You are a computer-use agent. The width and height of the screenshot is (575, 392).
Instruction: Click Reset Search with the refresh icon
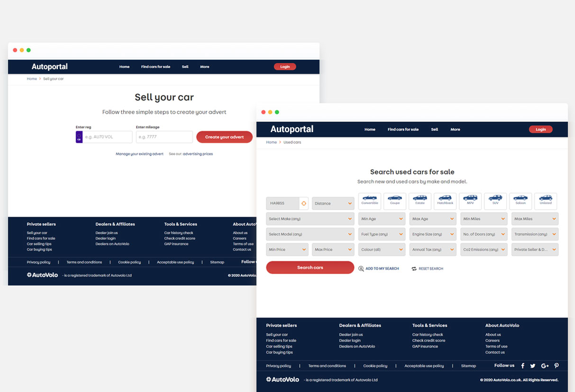427,268
